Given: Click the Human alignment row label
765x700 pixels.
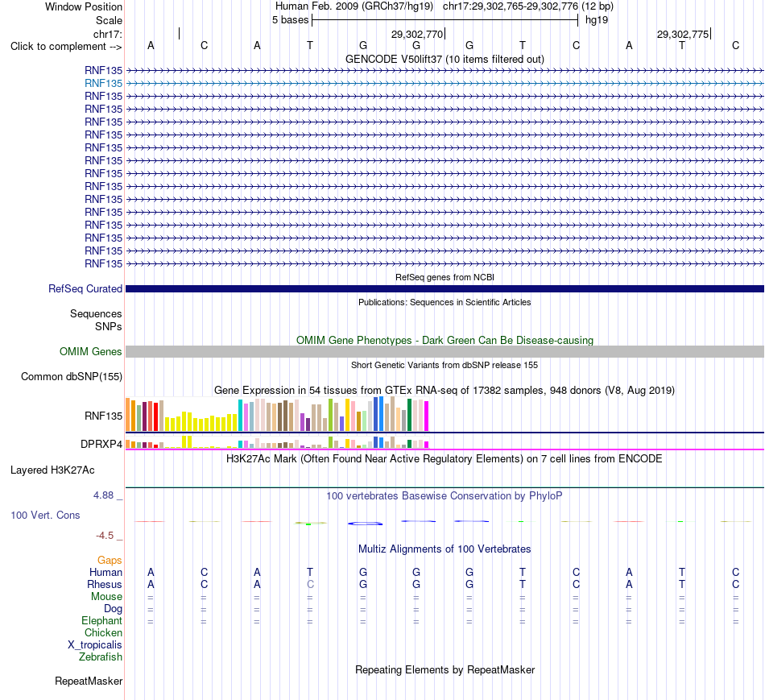Looking at the screenshot, I should click(x=105, y=572).
